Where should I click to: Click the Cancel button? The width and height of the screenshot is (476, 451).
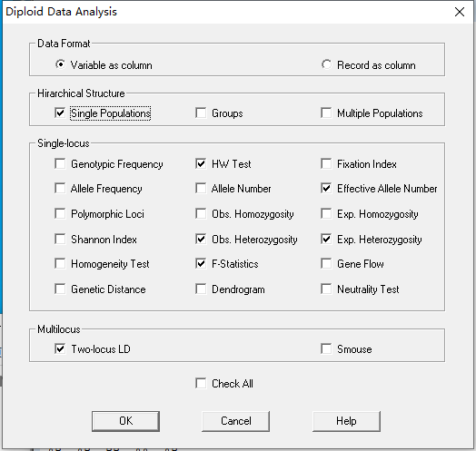pos(236,421)
